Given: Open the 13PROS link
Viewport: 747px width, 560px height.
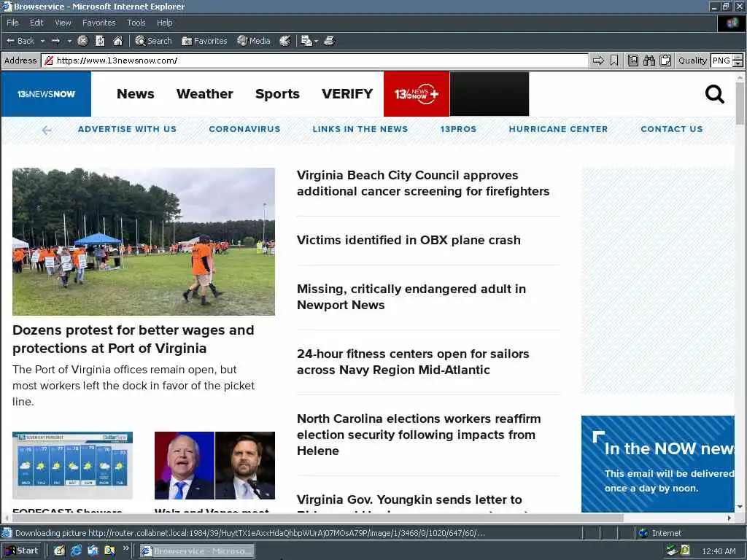Looking at the screenshot, I should coord(458,129).
